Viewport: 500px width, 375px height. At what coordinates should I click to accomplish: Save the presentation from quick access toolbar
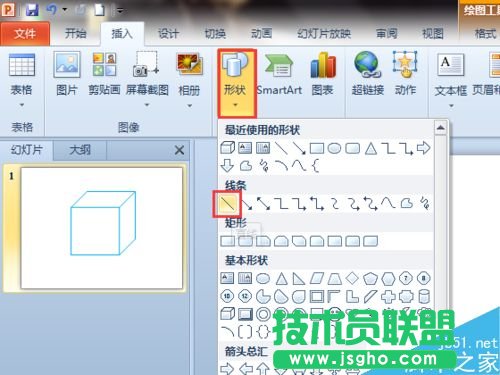click(x=32, y=10)
